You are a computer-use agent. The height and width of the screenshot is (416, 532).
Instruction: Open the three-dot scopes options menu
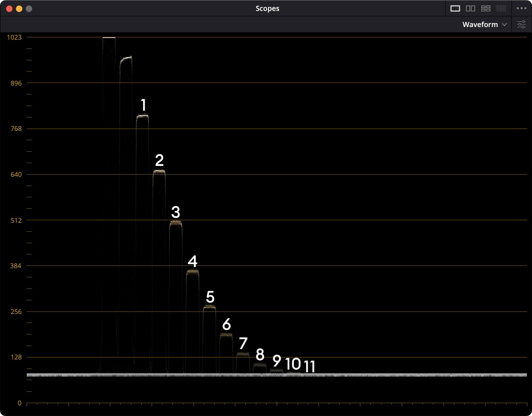tap(521, 8)
